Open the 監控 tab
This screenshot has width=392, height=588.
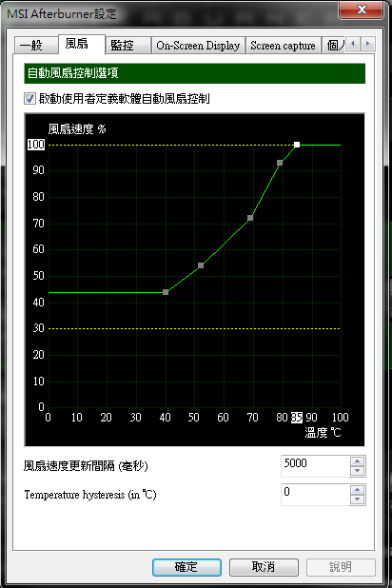[128, 46]
